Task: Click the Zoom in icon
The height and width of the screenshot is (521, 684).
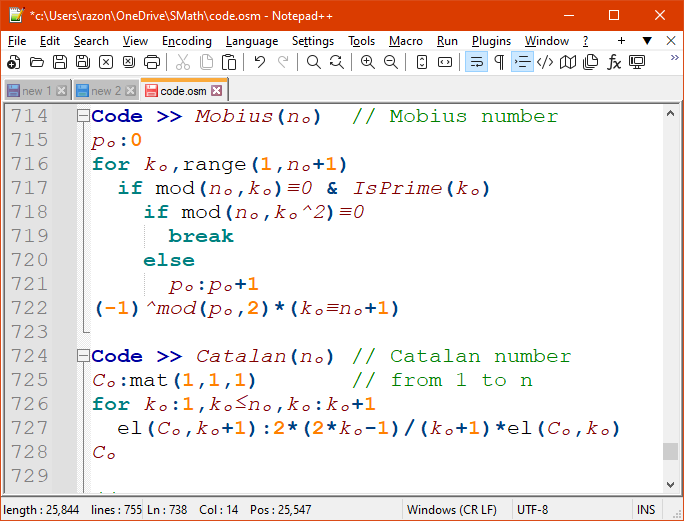Action: point(368,62)
